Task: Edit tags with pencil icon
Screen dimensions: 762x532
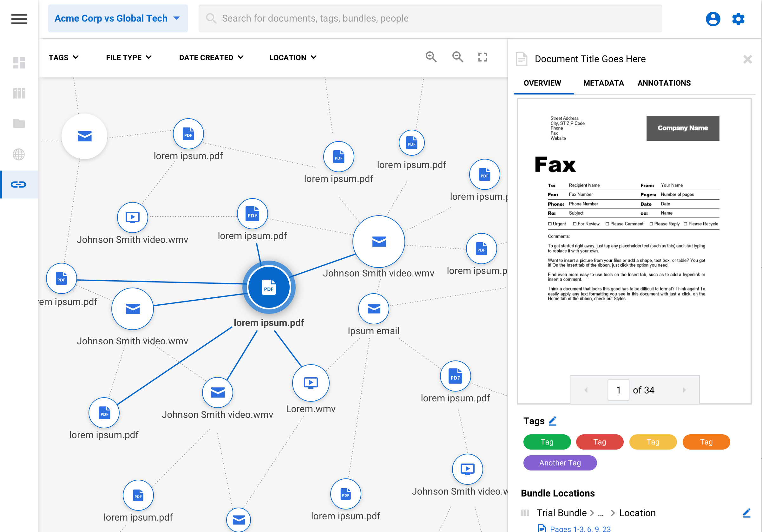Action: [x=553, y=421]
